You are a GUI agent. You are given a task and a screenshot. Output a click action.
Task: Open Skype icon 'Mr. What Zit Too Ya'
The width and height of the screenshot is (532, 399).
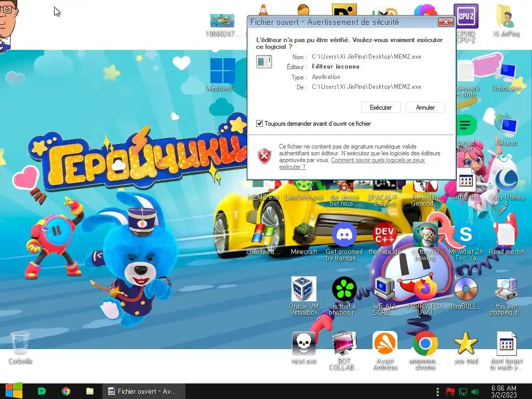(466, 242)
